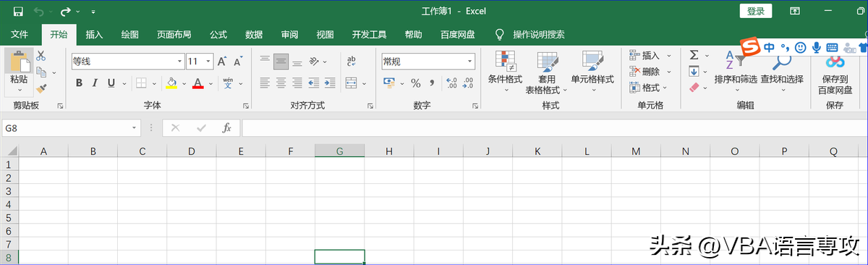Open the File (文件) tab

pyautogui.click(x=20, y=34)
